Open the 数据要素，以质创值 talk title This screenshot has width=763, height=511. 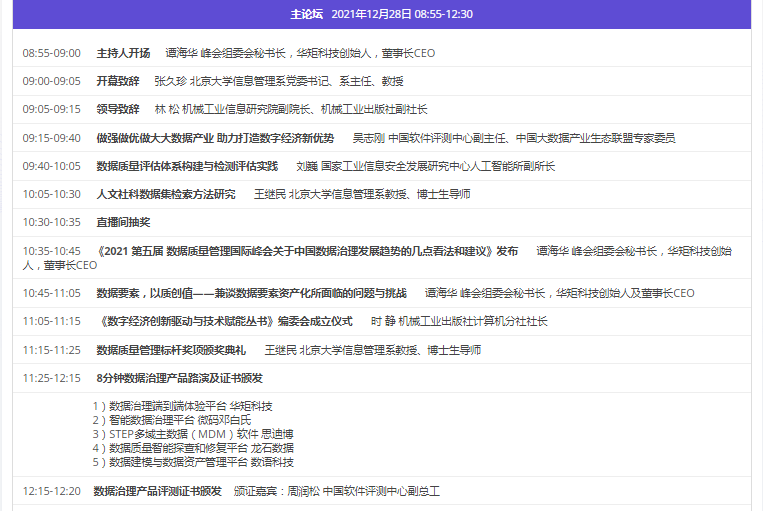click(x=251, y=293)
